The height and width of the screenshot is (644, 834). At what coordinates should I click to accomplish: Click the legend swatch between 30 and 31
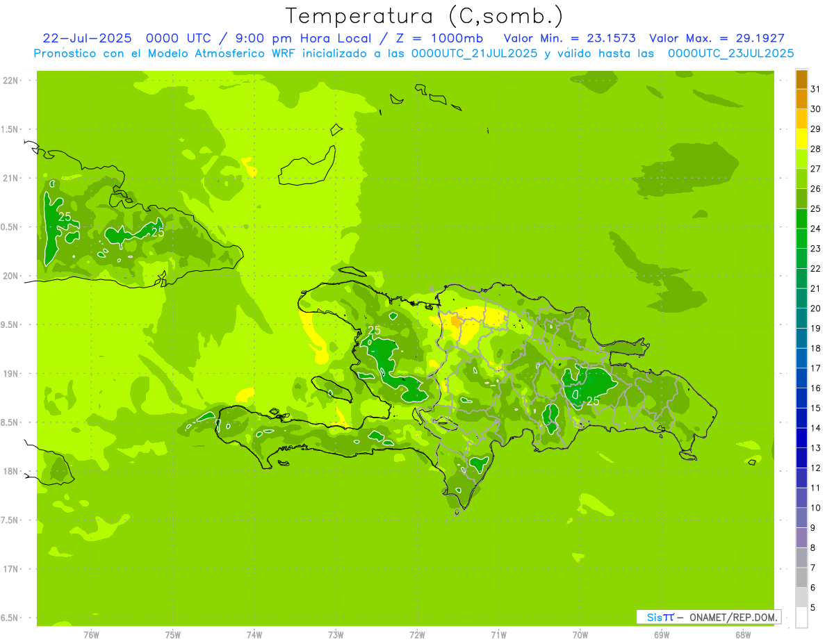tap(801, 99)
